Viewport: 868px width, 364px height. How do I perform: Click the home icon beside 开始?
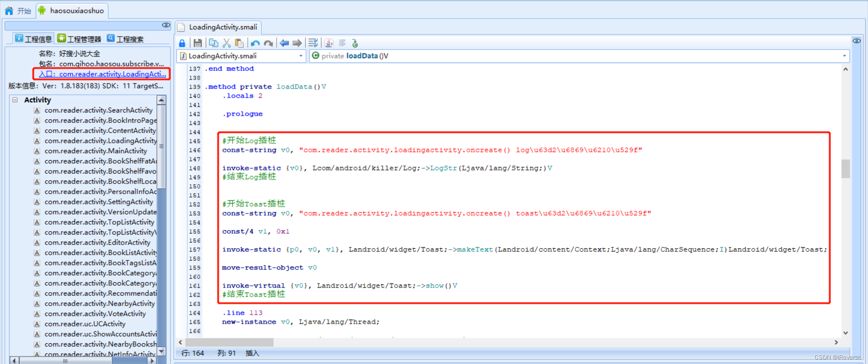[x=9, y=10]
